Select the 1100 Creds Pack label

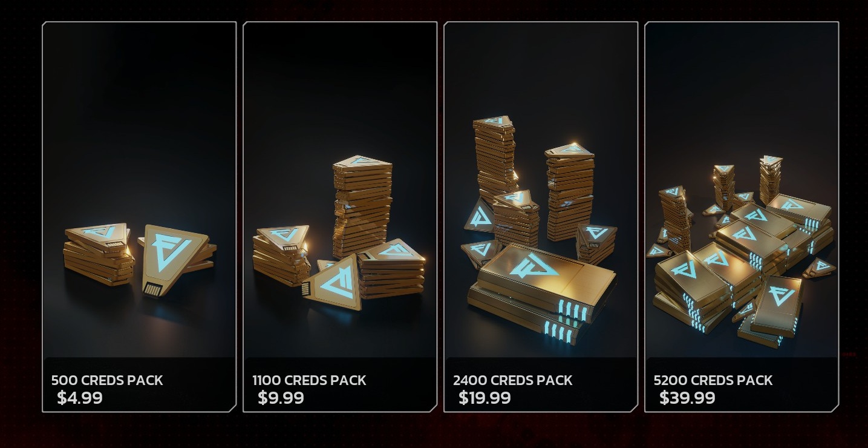coord(309,381)
